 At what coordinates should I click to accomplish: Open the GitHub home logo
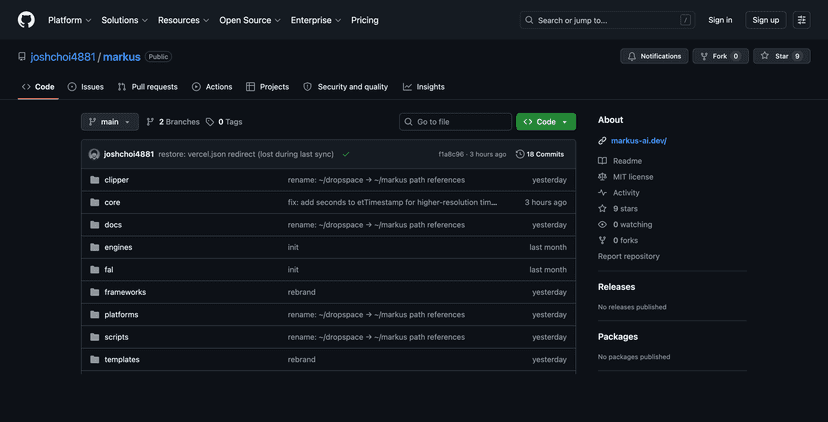(x=26, y=20)
